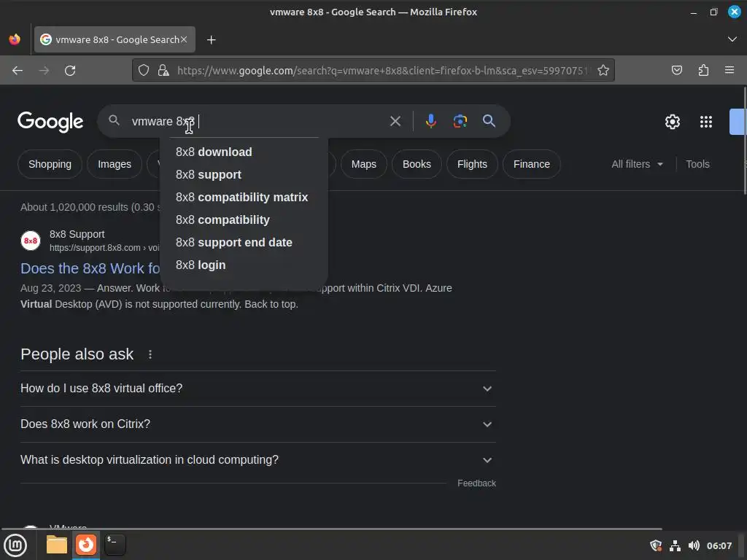The image size is (747, 560).
Task: Click the horizontal page scrollbar
Action: [332, 529]
